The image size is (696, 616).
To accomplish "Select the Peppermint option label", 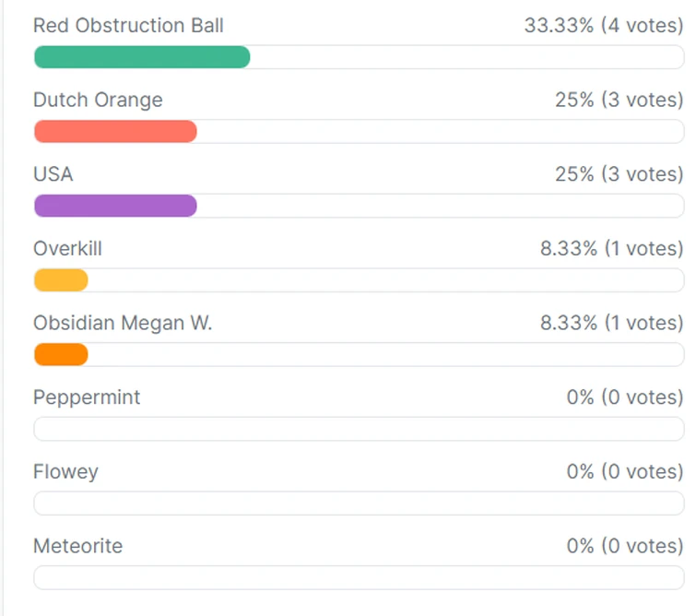I will coord(87,397).
